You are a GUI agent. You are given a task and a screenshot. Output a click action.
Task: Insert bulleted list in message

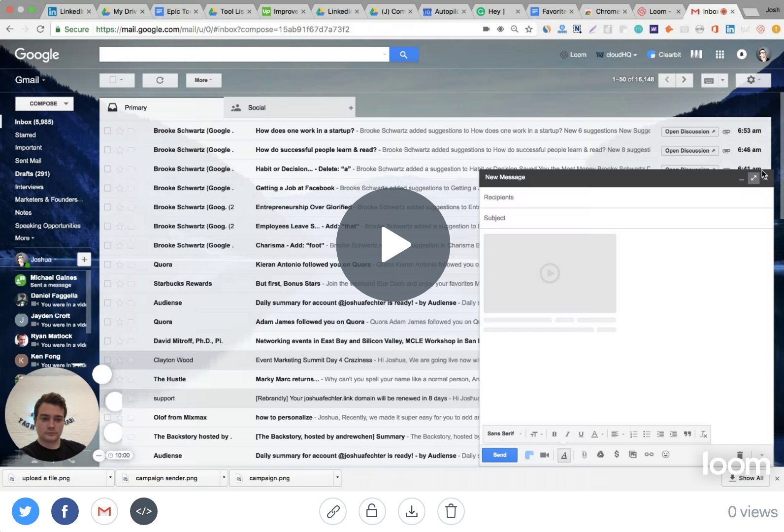point(647,434)
